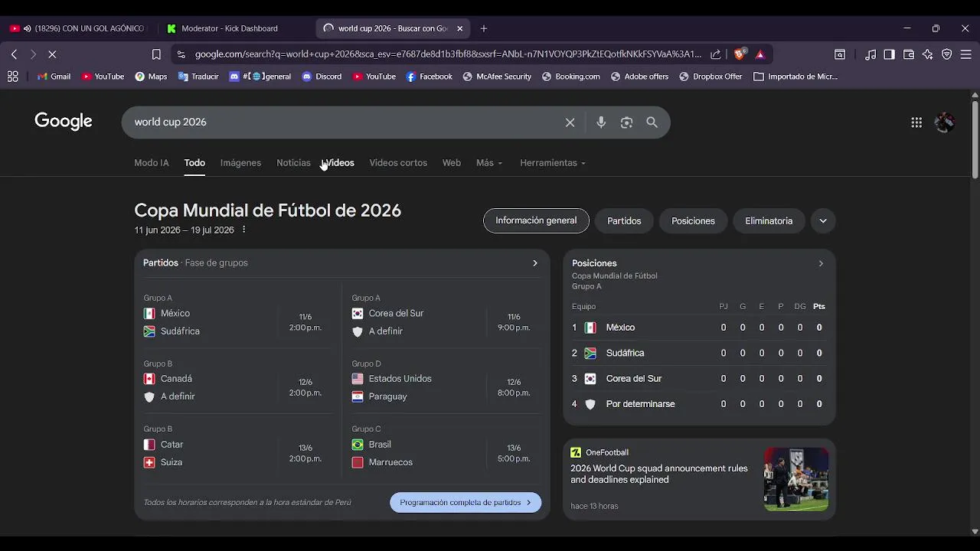
Task: Open Posiciones panel arrow
Action: [820, 263]
